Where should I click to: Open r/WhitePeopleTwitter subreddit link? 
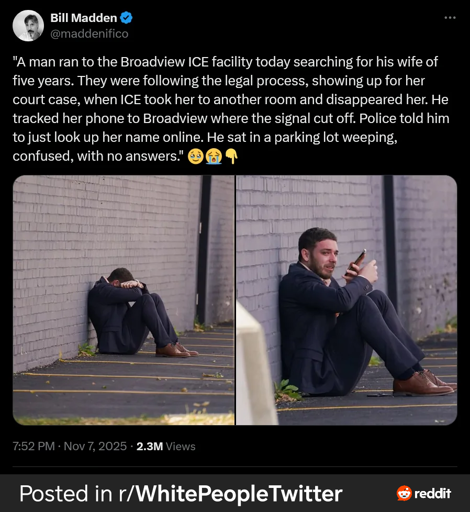point(230,493)
